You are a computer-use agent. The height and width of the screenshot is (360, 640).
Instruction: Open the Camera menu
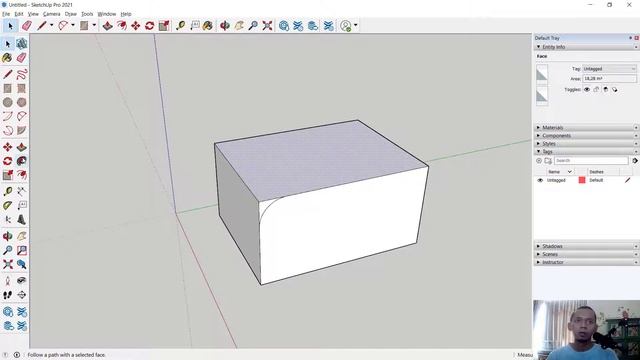click(51, 14)
